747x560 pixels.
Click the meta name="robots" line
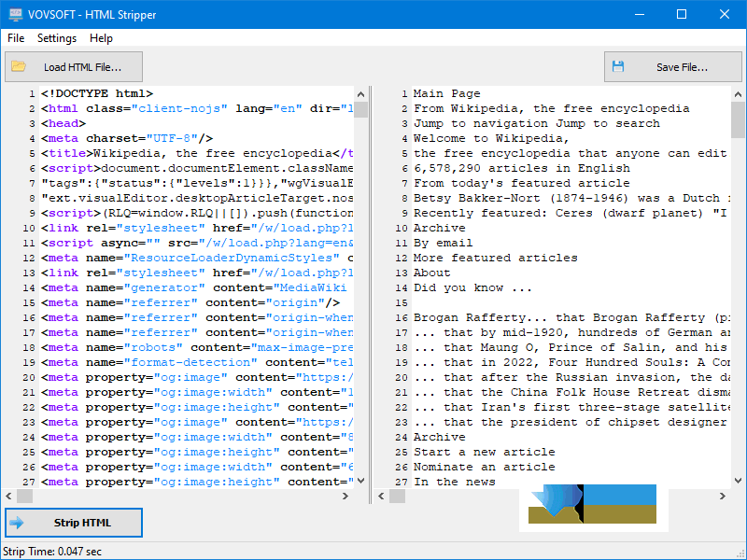pyautogui.click(x=197, y=347)
